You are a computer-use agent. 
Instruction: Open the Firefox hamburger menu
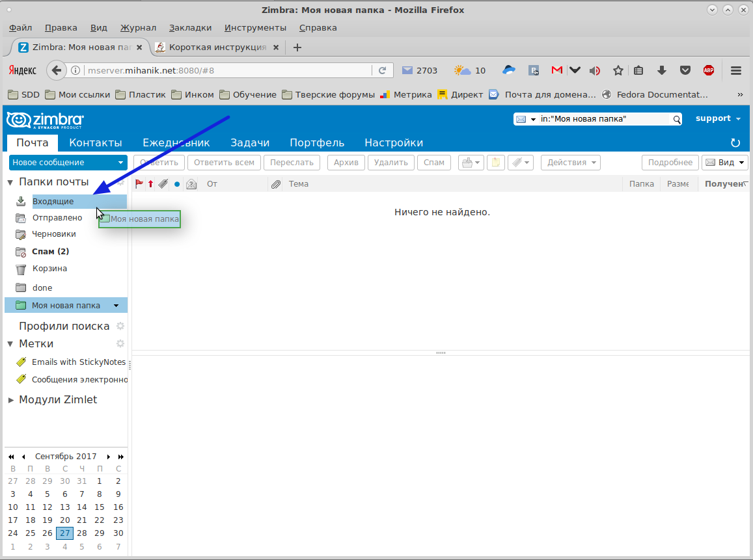[735, 70]
